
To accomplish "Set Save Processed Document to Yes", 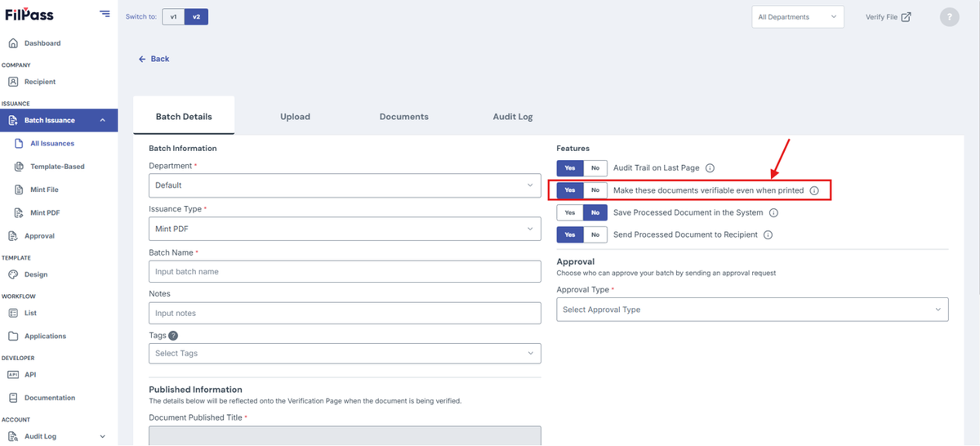I will point(570,212).
